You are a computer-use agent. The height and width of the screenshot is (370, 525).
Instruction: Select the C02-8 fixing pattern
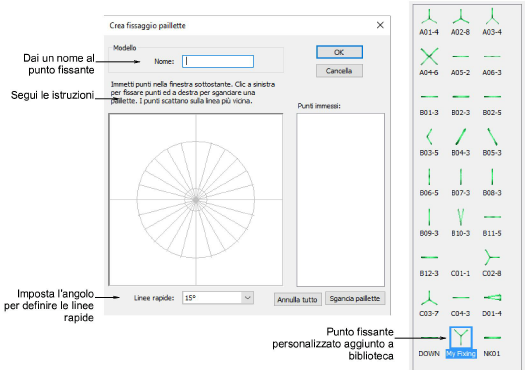[492, 263]
